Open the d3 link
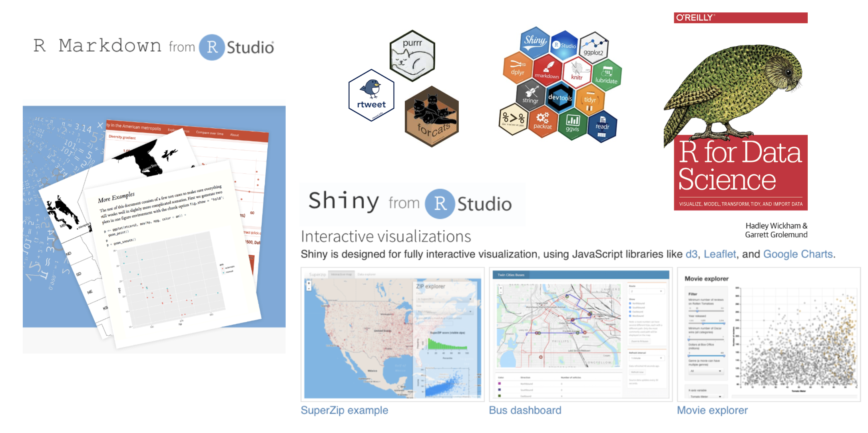Viewport: 868px width, 433px height. click(691, 254)
